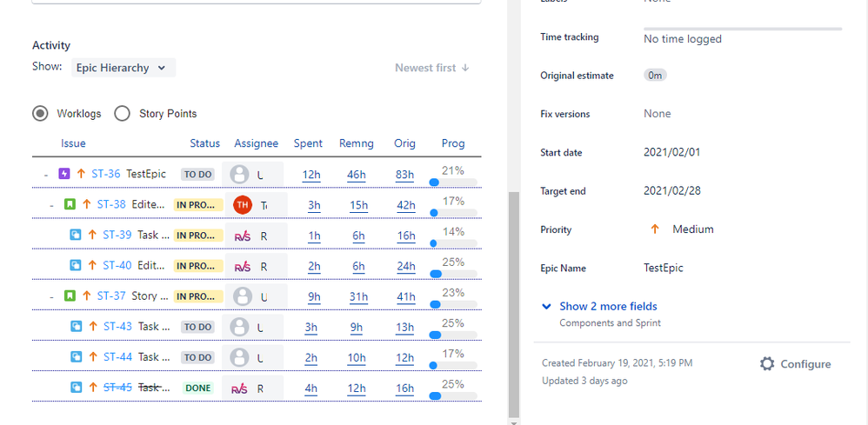Click the RVS assignee avatar on ST-39

tap(243, 236)
